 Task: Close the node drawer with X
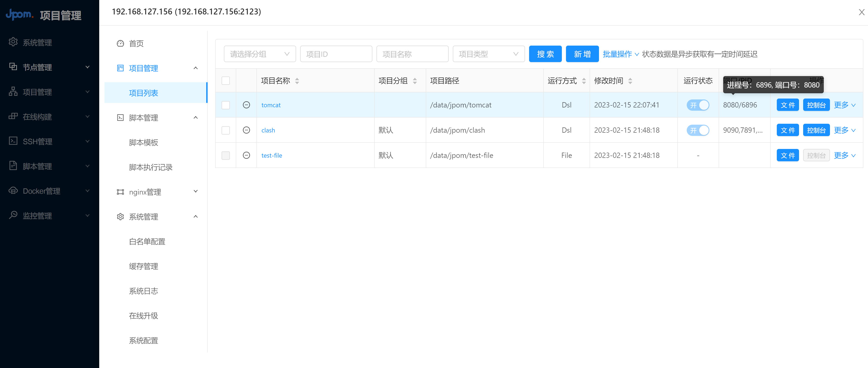(862, 12)
